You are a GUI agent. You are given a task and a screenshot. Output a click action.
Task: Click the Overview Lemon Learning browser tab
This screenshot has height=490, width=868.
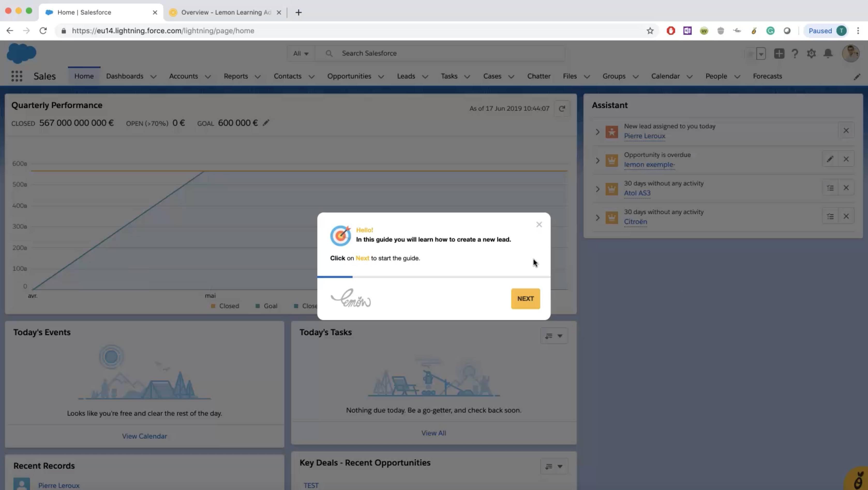click(225, 12)
